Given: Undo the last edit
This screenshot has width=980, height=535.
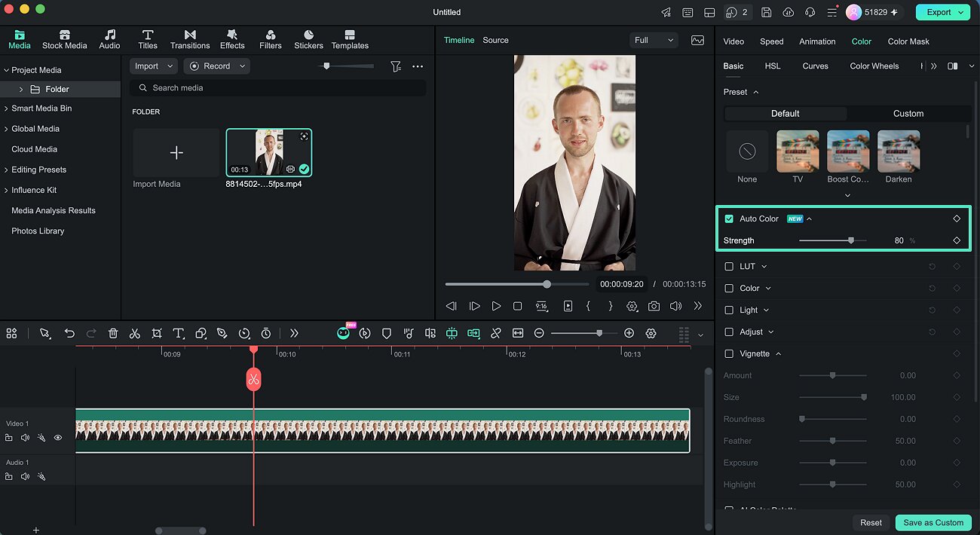Looking at the screenshot, I should pos(69,333).
